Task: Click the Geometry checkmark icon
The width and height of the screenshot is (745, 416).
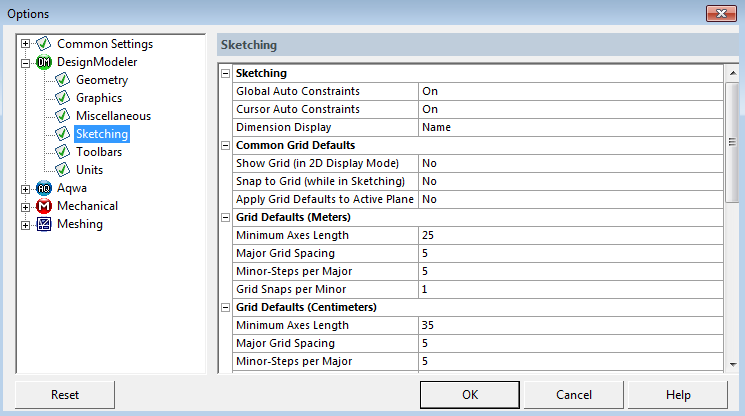Action: [63, 80]
